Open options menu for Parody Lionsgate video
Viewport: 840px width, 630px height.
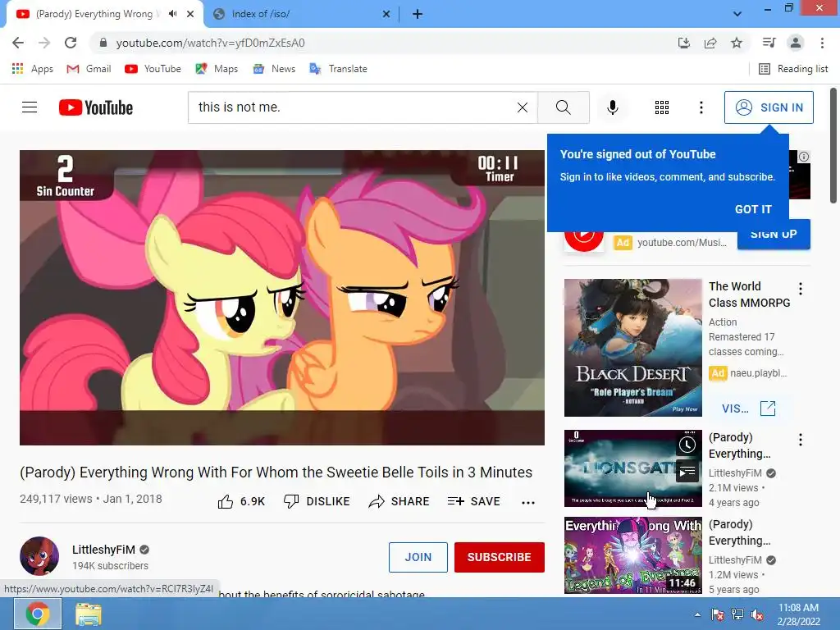click(x=801, y=441)
